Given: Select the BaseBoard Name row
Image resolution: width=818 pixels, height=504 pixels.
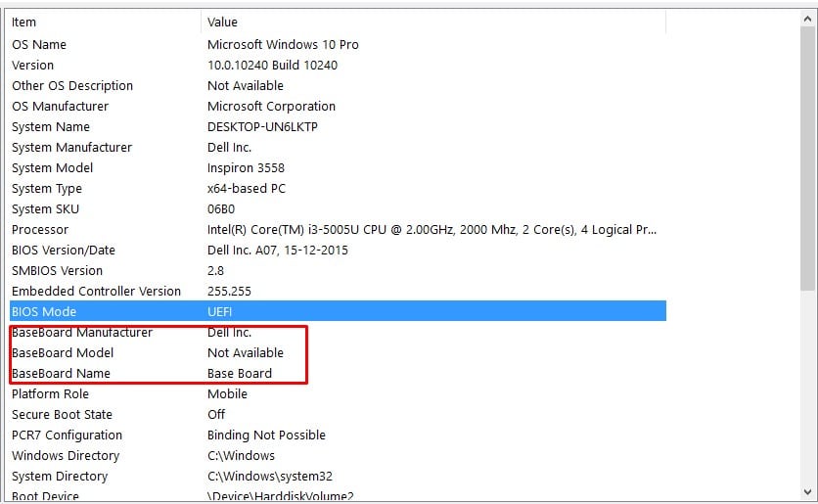Looking at the screenshot, I should tap(338, 374).
